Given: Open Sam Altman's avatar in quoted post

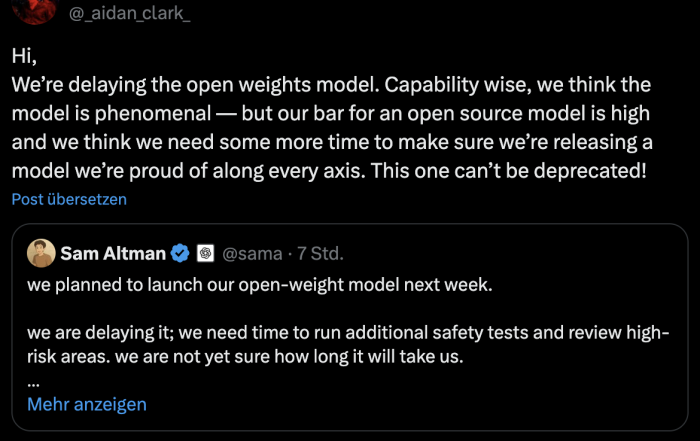Looking at the screenshot, I should click(x=41, y=253).
